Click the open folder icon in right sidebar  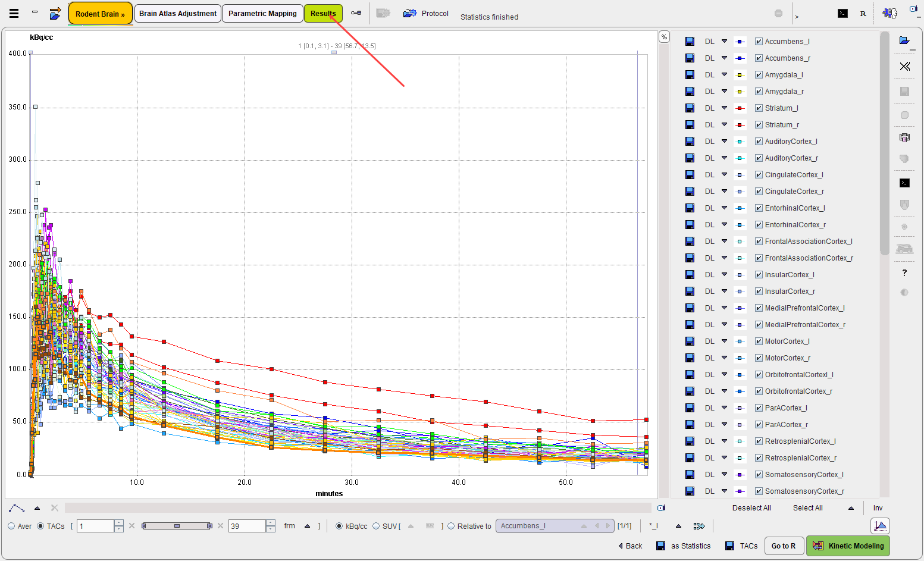click(x=904, y=40)
